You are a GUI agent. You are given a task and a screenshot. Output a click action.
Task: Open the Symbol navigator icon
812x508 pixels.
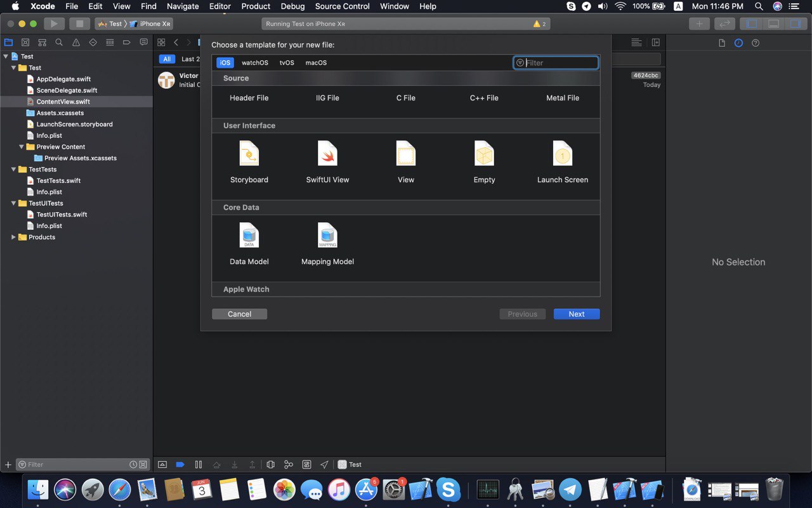click(43, 43)
